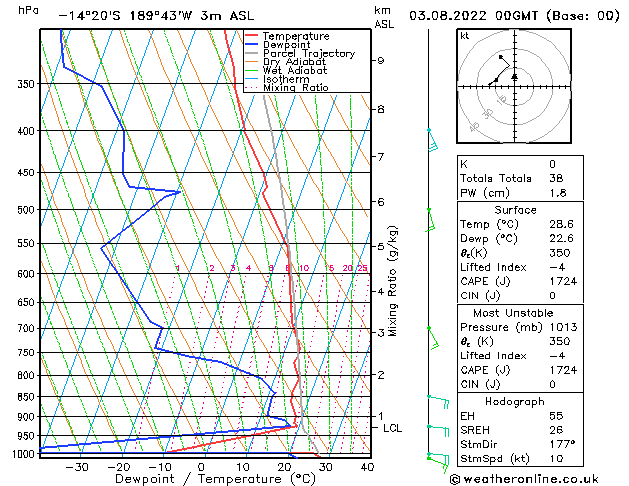Click the -30 temperature axis tick label

point(77,467)
